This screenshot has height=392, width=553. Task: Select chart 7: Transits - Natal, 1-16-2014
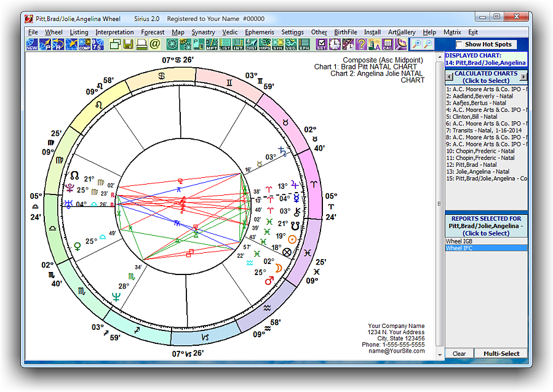(x=487, y=130)
